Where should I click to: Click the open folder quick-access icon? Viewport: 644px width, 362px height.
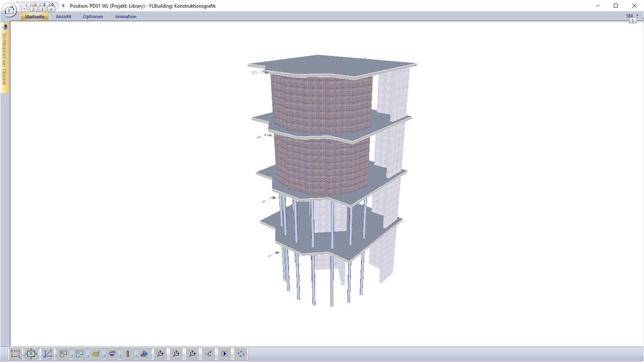point(33,7)
